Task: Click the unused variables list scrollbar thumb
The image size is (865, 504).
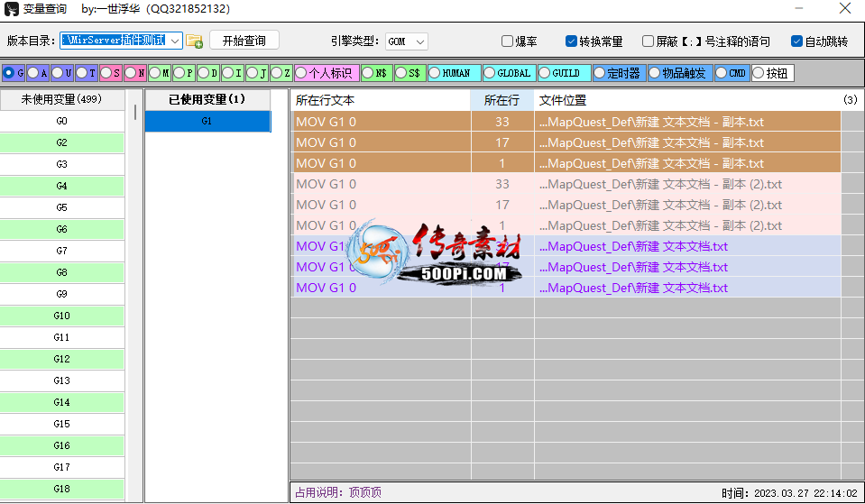Action: click(x=135, y=112)
